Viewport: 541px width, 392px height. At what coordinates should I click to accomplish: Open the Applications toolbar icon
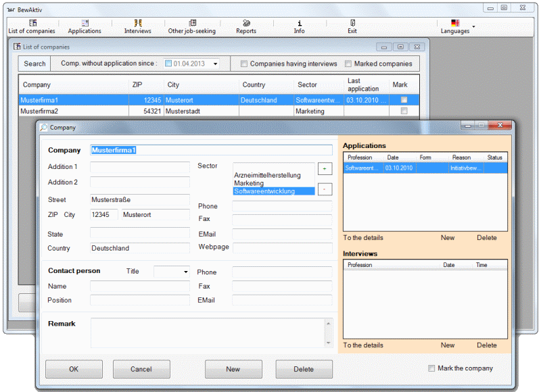click(x=85, y=23)
